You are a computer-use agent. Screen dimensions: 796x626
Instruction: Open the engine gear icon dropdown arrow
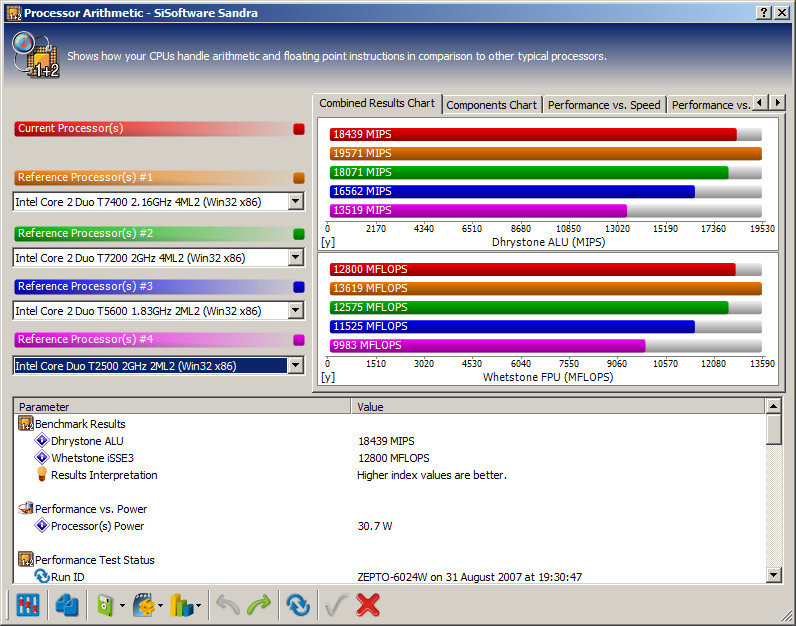pos(160,605)
